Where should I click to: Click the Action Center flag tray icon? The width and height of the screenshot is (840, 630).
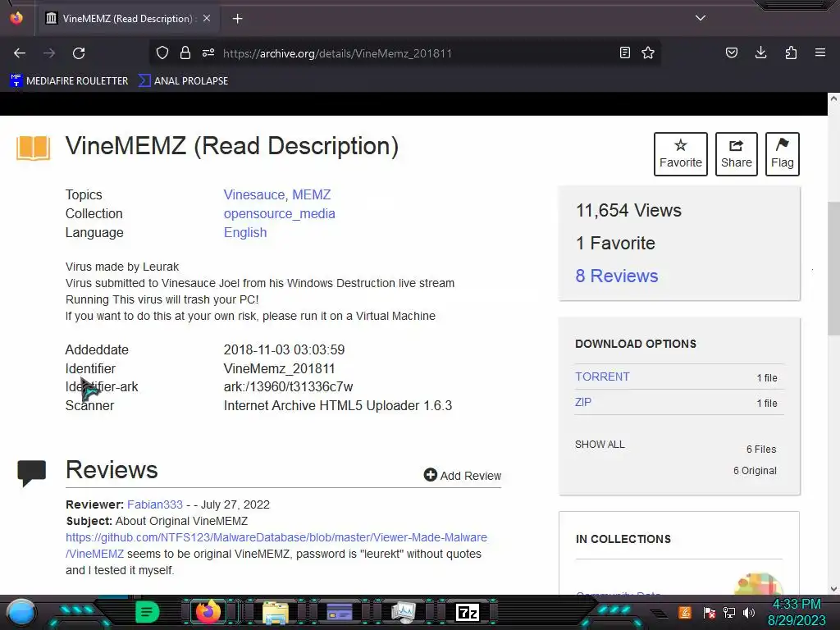(709, 612)
